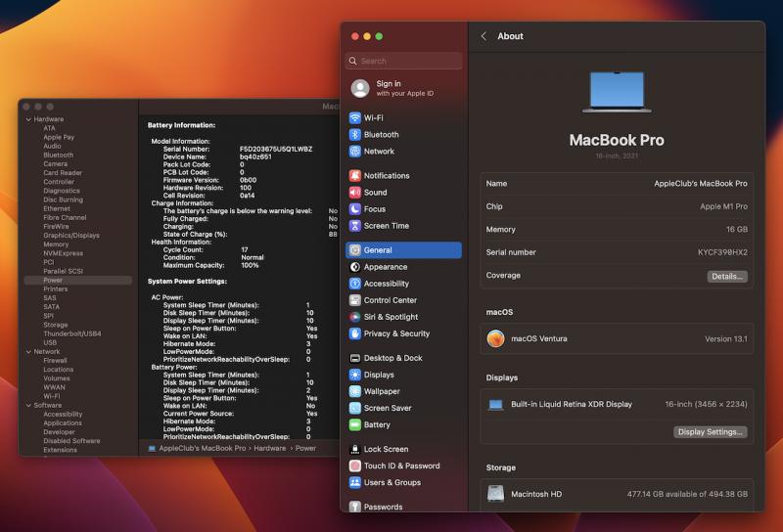Sign in with your Apple ID

click(x=404, y=88)
